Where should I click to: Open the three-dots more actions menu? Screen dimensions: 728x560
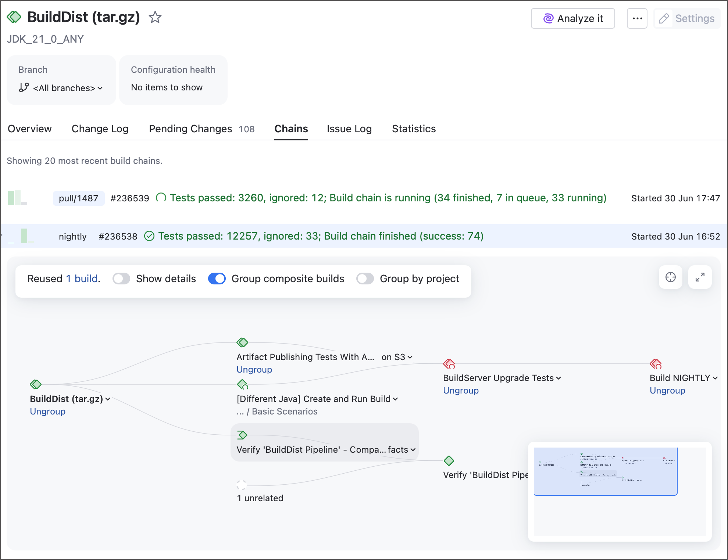pyautogui.click(x=637, y=18)
